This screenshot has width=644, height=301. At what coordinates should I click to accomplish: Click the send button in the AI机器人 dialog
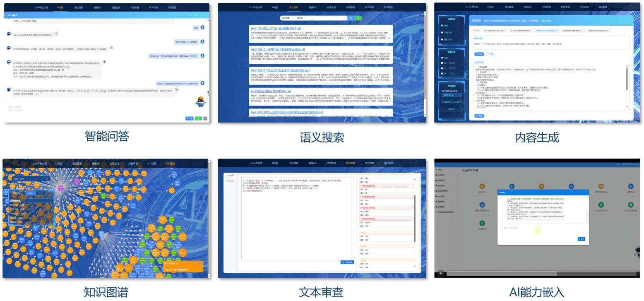[582, 239]
